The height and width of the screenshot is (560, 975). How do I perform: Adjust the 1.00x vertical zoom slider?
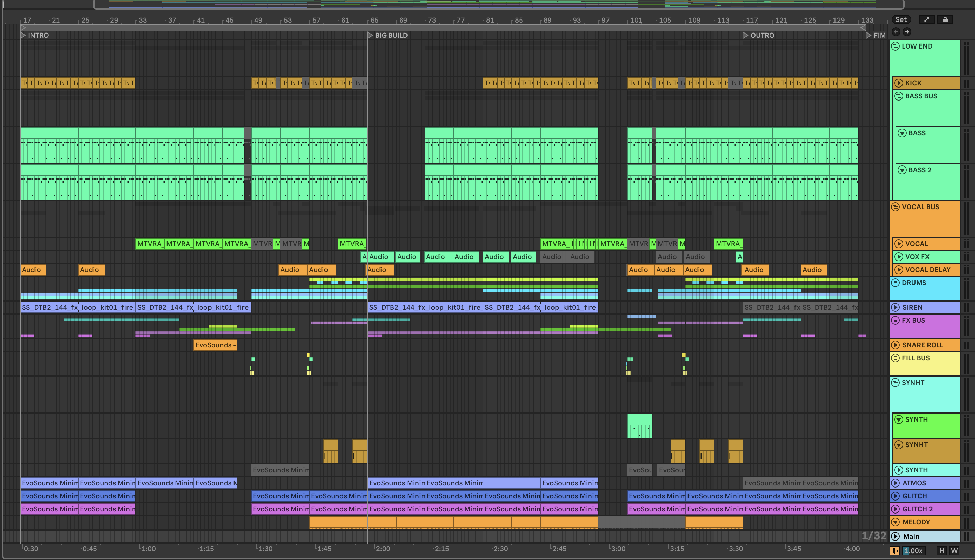coord(913,550)
